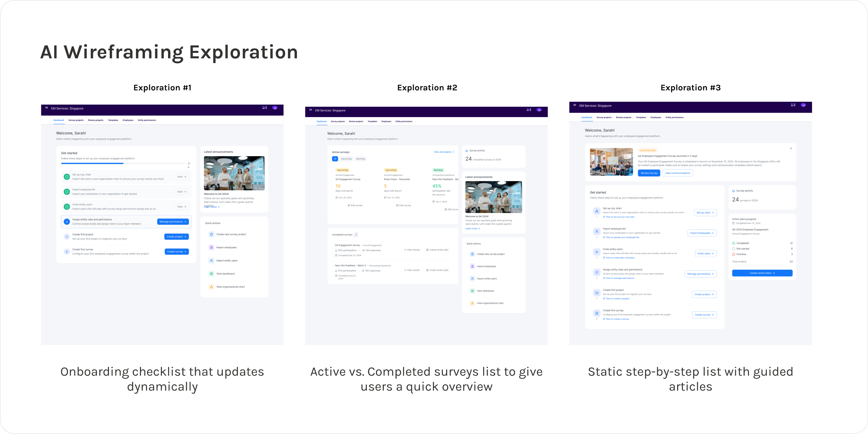868x434 pixels.
Task: Click the Import employees icon under Quick actions
Action: [x=211, y=247]
